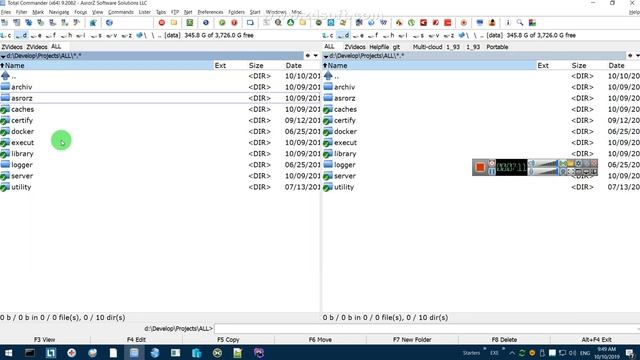This screenshot has height=360, width=640.
Task: Switch to drive e on the left panel
Action: pos(36,36)
